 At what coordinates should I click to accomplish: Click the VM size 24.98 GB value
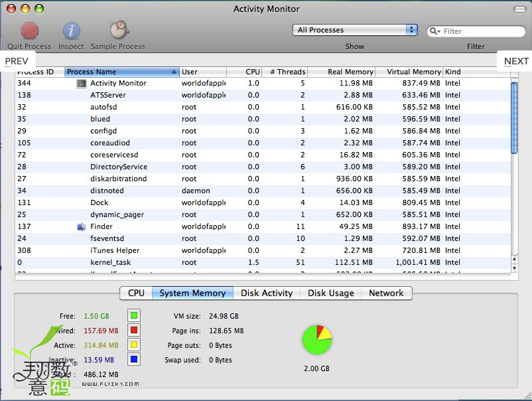coord(224,316)
